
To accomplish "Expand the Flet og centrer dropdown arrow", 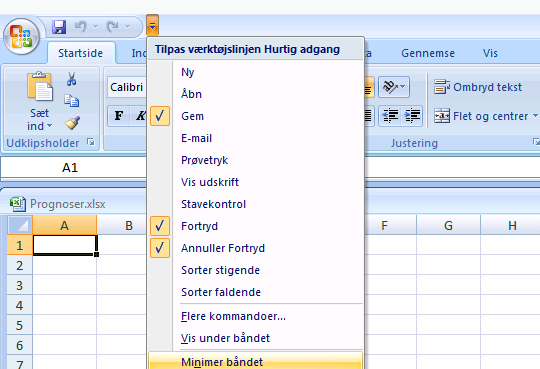I will [535, 116].
